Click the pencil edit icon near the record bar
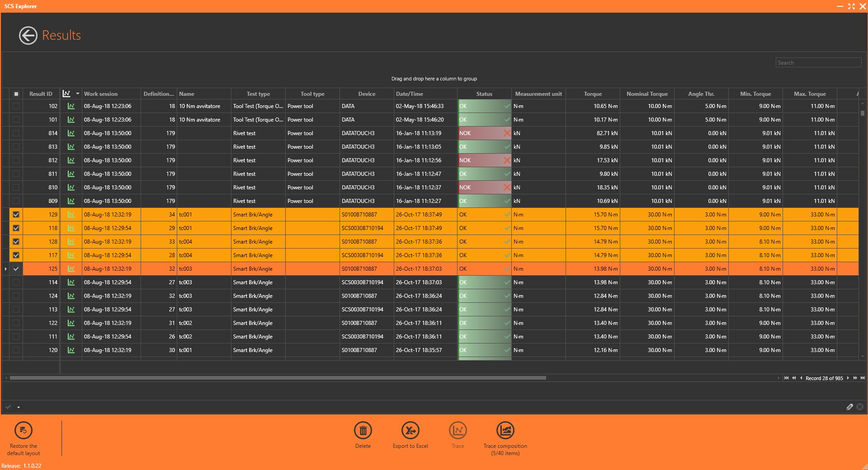The image size is (868, 470). point(851,407)
